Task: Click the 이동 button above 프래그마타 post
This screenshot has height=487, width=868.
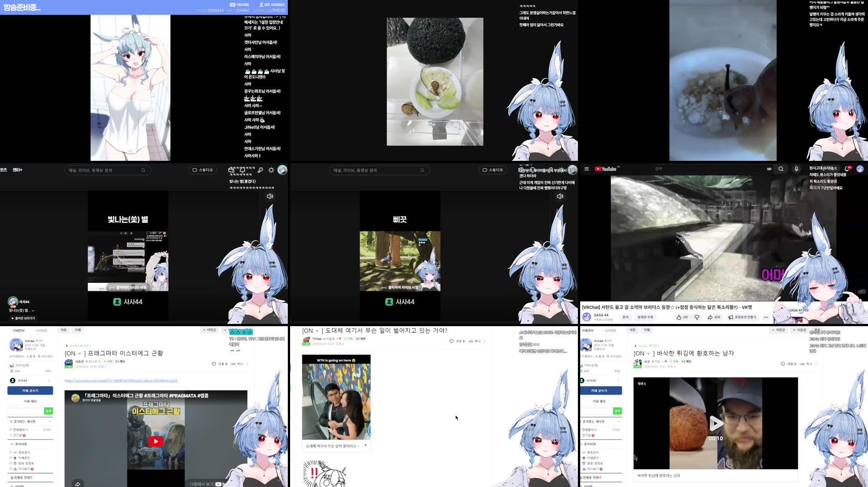Action: 64,330
